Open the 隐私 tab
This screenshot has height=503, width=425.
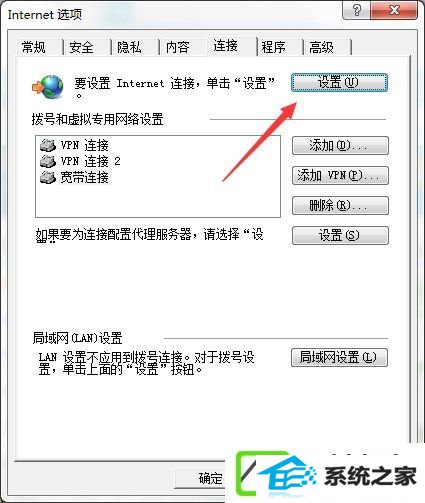(x=129, y=47)
